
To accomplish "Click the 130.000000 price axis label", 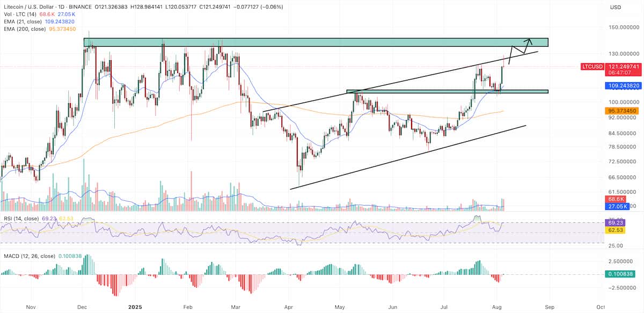I will (624, 54).
